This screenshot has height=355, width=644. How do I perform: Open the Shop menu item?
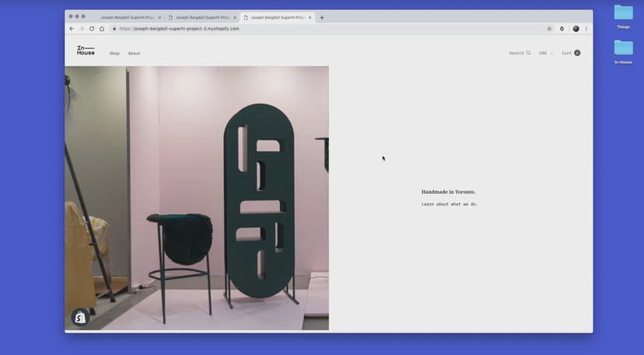114,54
